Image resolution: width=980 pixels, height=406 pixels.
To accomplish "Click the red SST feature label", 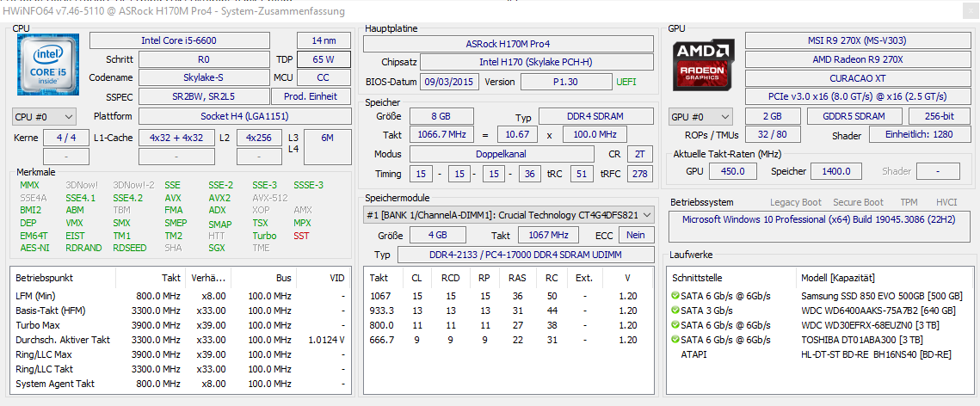I will click(x=301, y=236).
